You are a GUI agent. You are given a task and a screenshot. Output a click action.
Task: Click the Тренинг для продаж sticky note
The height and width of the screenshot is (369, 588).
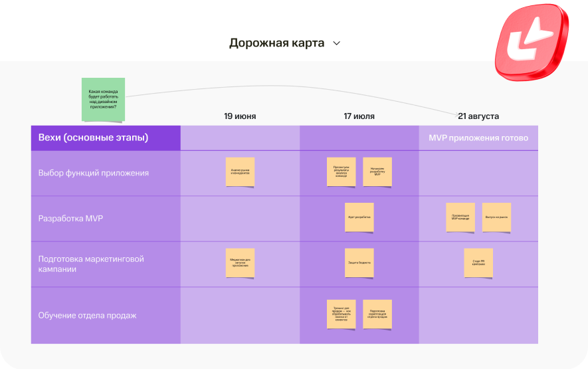pyautogui.click(x=341, y=314)
